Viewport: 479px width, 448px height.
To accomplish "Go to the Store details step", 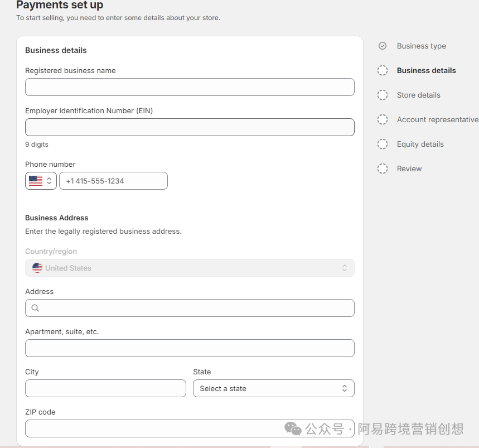I will coord(418,95).
